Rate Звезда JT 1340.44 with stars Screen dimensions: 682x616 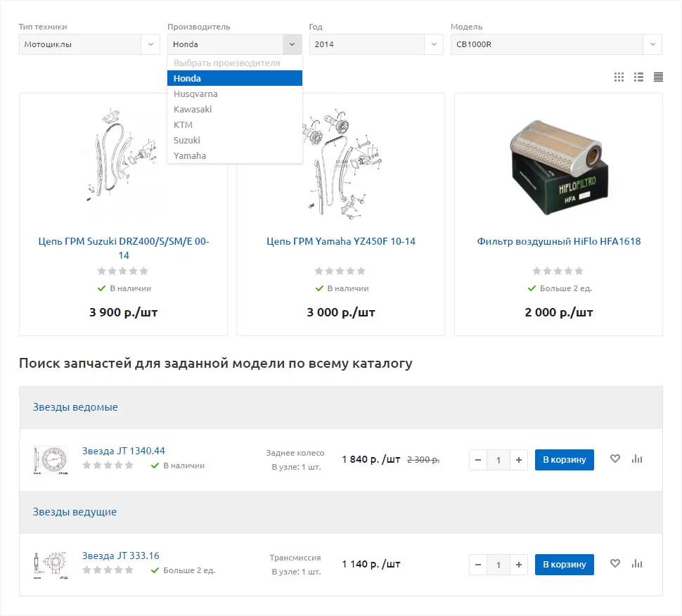[108, 465]
